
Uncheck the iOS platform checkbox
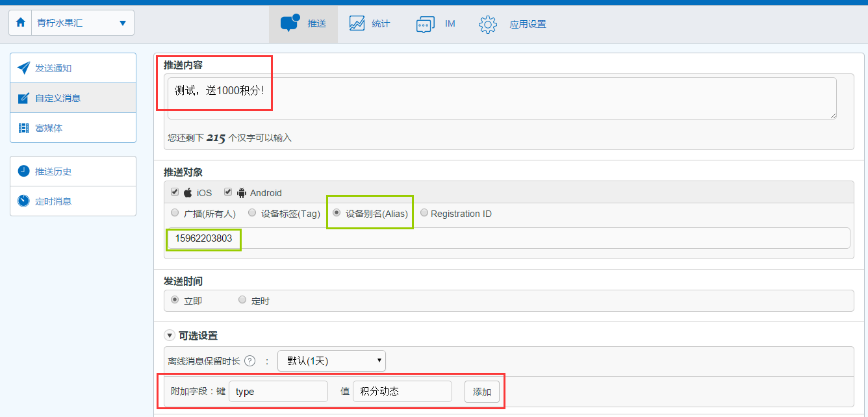click(174, 192)
